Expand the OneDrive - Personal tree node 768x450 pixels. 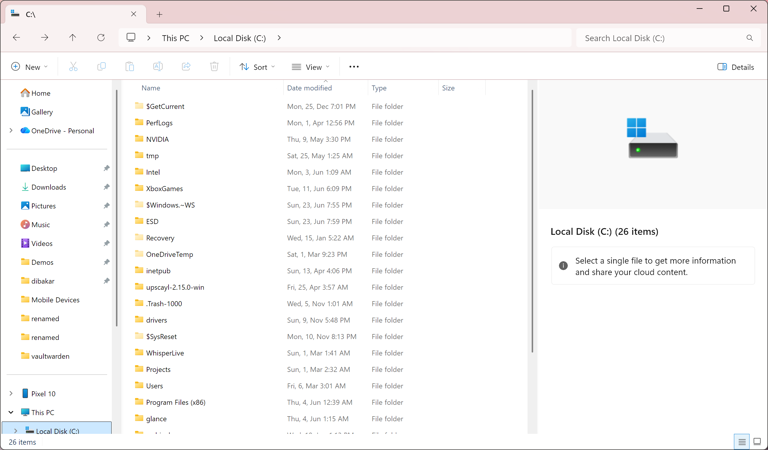[x=11, y=131]
